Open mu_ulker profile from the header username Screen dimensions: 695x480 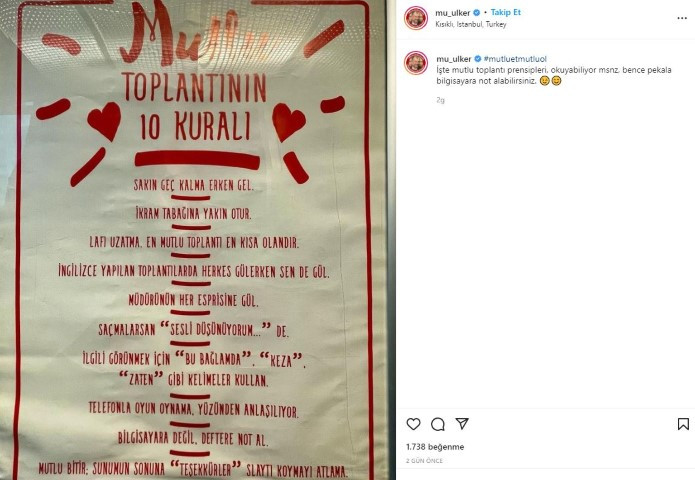click(x=453, y=13)
